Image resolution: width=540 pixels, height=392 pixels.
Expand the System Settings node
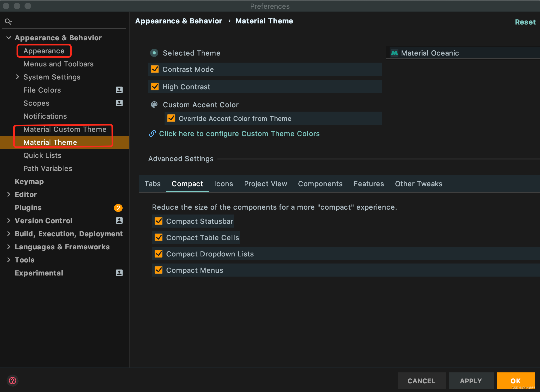pyautogui.click(x=17, y=77)
